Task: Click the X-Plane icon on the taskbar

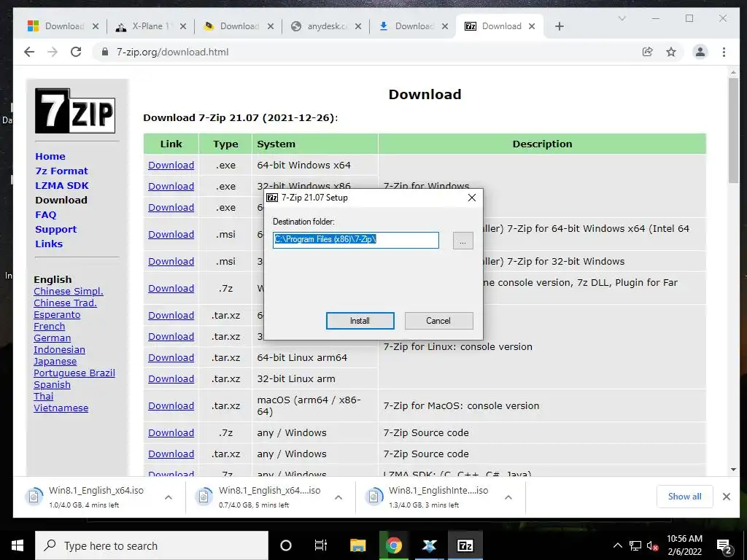Action: click(x=429, y=545)
